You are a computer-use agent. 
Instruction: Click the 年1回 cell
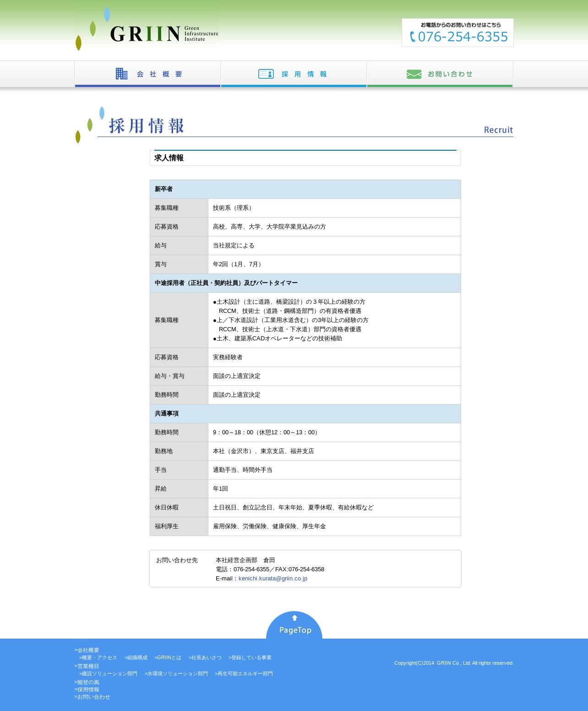[x=334, y=489]
